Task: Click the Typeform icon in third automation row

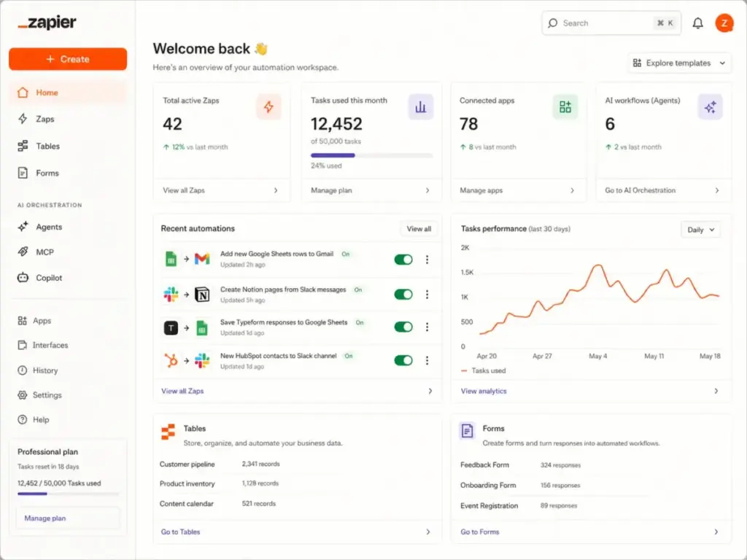Action: [171, 327]
